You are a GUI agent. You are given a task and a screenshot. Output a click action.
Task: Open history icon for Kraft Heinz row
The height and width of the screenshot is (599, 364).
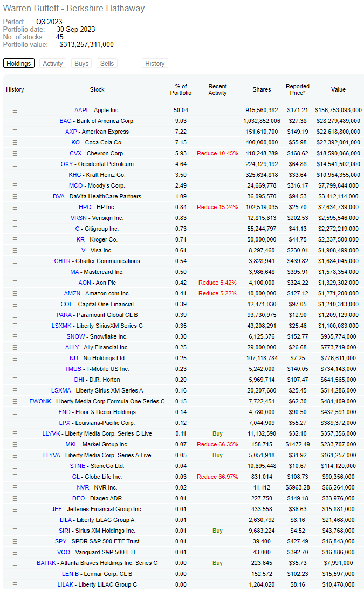tap(15, 175)
